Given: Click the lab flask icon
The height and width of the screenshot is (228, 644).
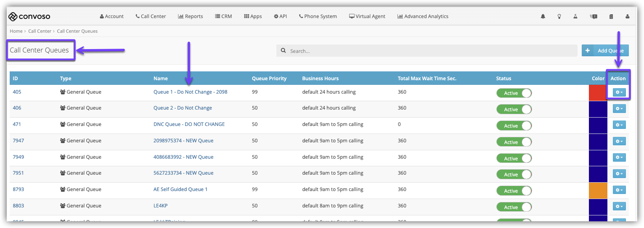Looking at the screenshot, I should click(575, 16).
